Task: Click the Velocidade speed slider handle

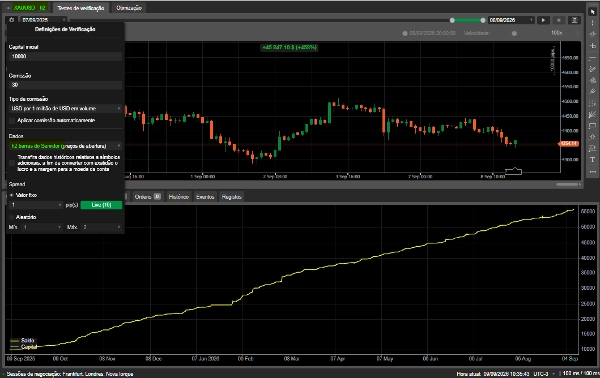Action: (x=514, y=33)
